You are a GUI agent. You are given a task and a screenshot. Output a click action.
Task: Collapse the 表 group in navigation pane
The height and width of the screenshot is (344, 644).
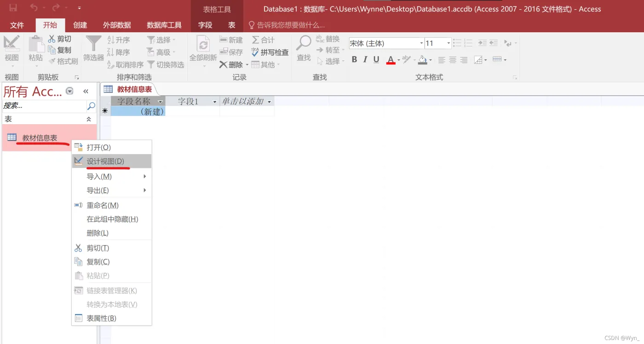pyautogui.click(x=89, y=119)
